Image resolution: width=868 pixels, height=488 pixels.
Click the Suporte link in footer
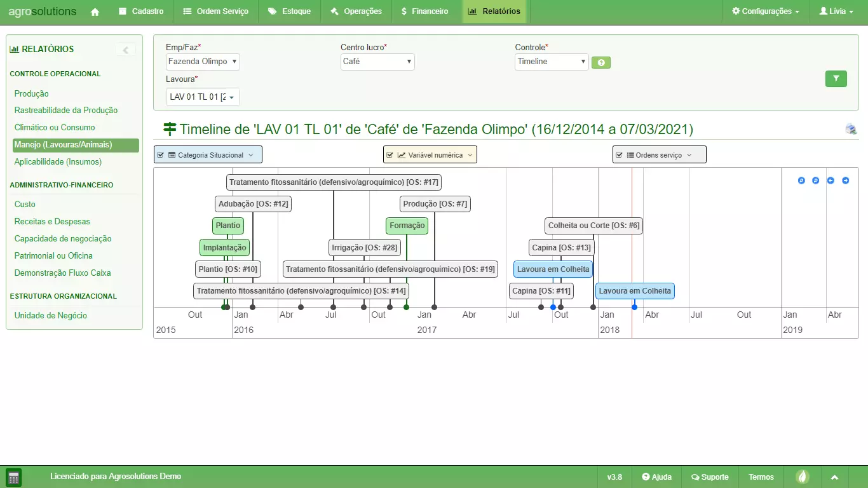[x=709, y=477]
